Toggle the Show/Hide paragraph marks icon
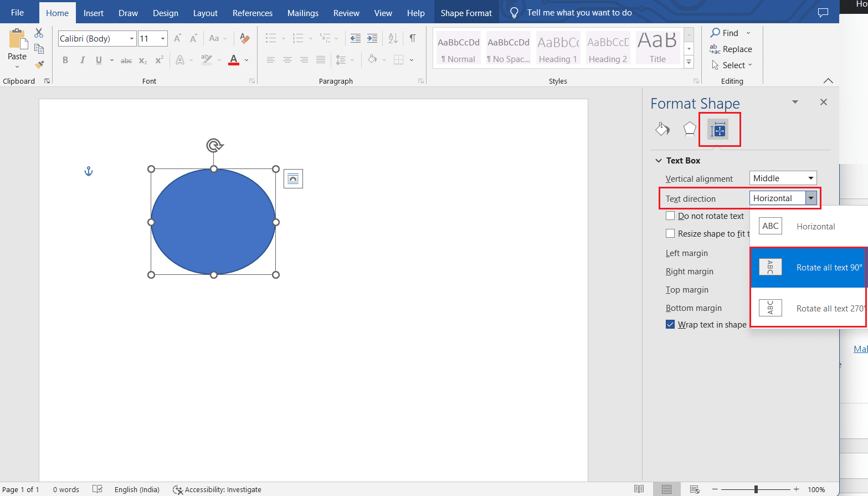868x496 pixels. pos(413,38)
